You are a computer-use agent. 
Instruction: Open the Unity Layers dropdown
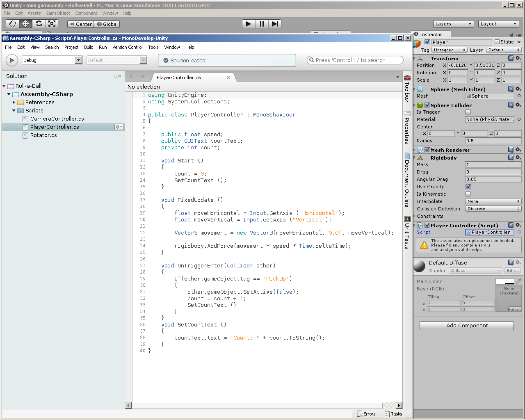454,24
